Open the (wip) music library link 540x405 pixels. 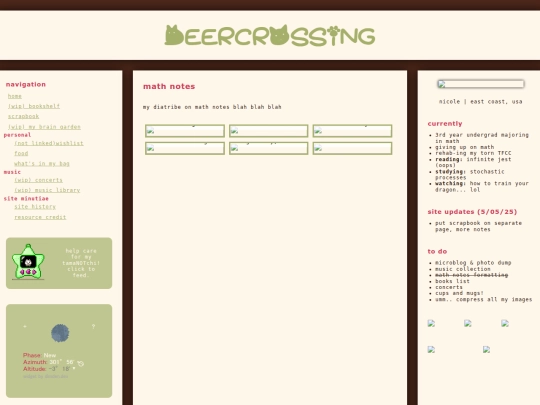coord(47,190)
